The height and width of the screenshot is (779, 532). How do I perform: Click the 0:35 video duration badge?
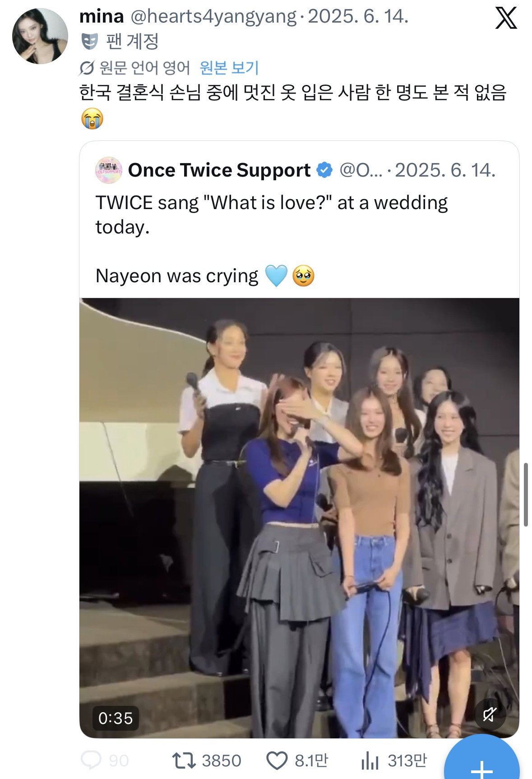pos(116,718)
